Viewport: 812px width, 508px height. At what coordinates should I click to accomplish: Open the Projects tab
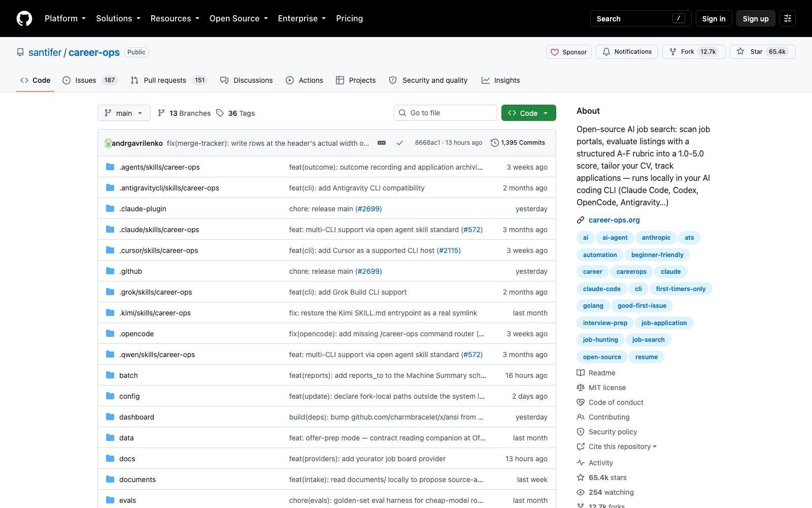tap(356, 80)
